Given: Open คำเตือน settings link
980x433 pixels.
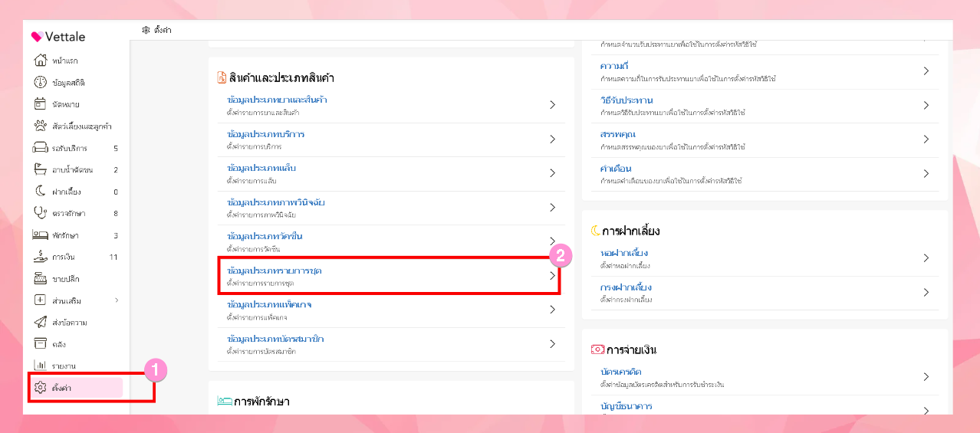Looking at the screenshot, I should click(x=614, y=169).
